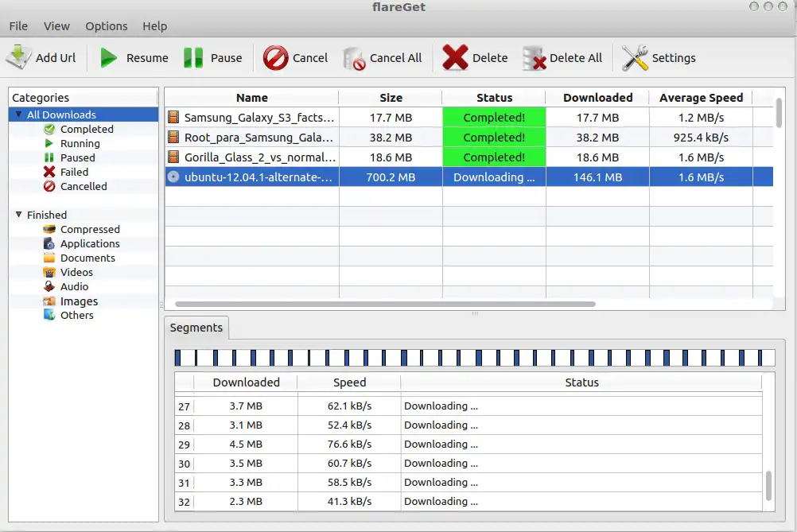Click the 38.2 MB size cell
This screenshot has width=797, height=532.
[x=391, y=138]
